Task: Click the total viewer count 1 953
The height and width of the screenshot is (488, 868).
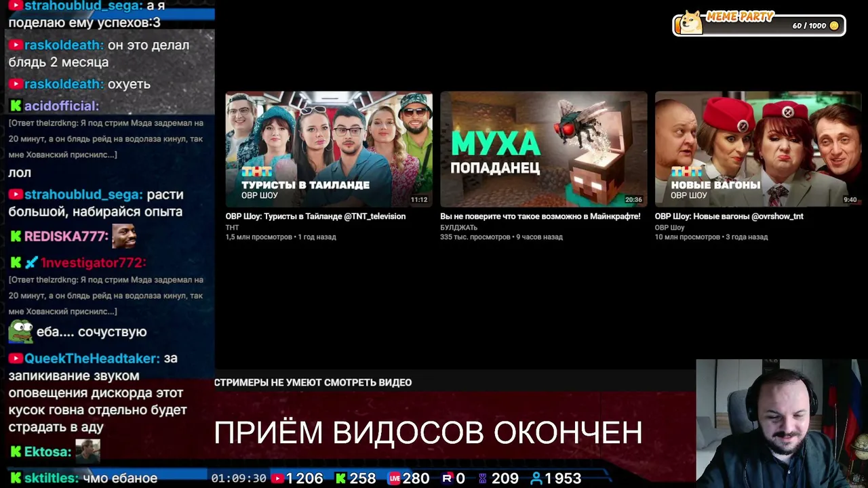Action: (563, 479)
